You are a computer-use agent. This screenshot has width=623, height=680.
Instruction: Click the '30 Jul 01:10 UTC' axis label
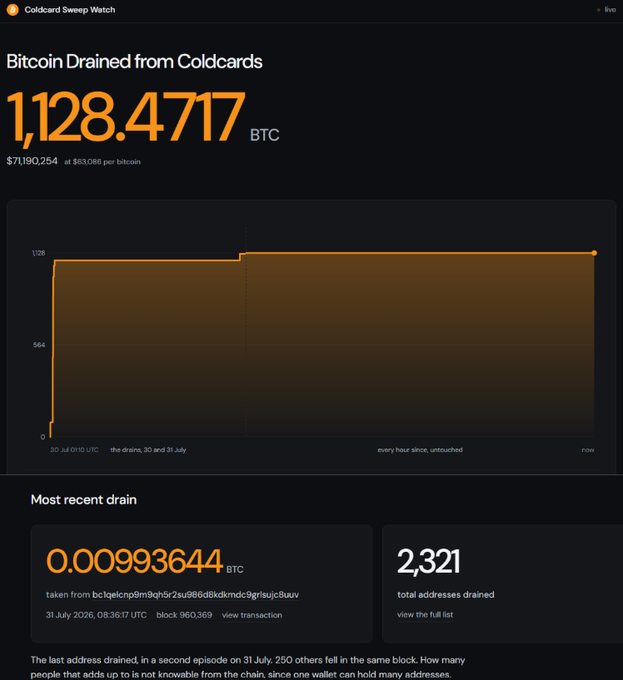(74, 450)
